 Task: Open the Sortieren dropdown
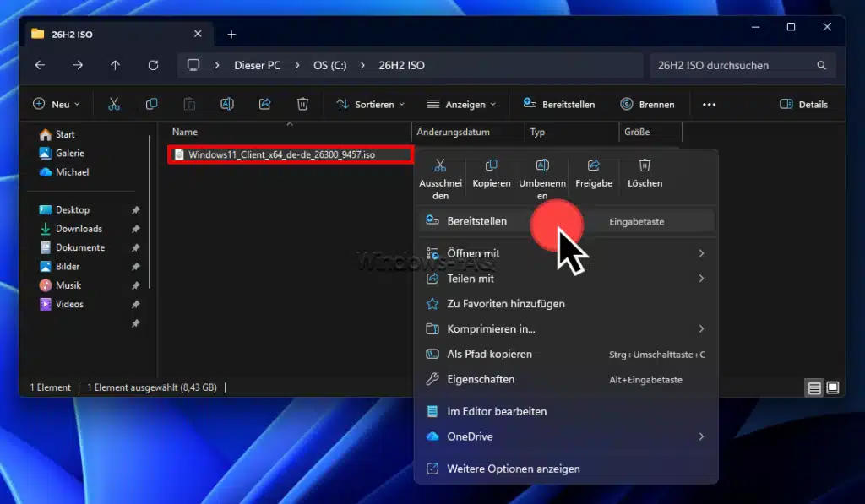pos(370,104)
